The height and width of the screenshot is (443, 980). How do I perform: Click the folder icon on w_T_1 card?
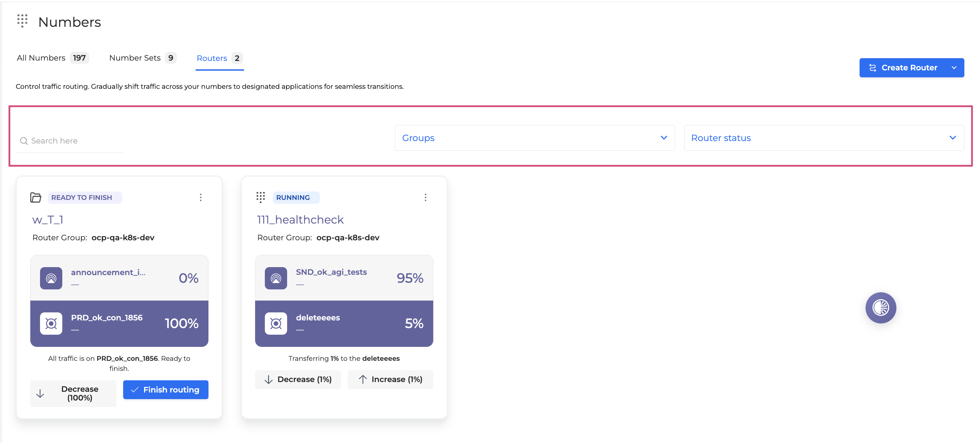coord(36,197)
